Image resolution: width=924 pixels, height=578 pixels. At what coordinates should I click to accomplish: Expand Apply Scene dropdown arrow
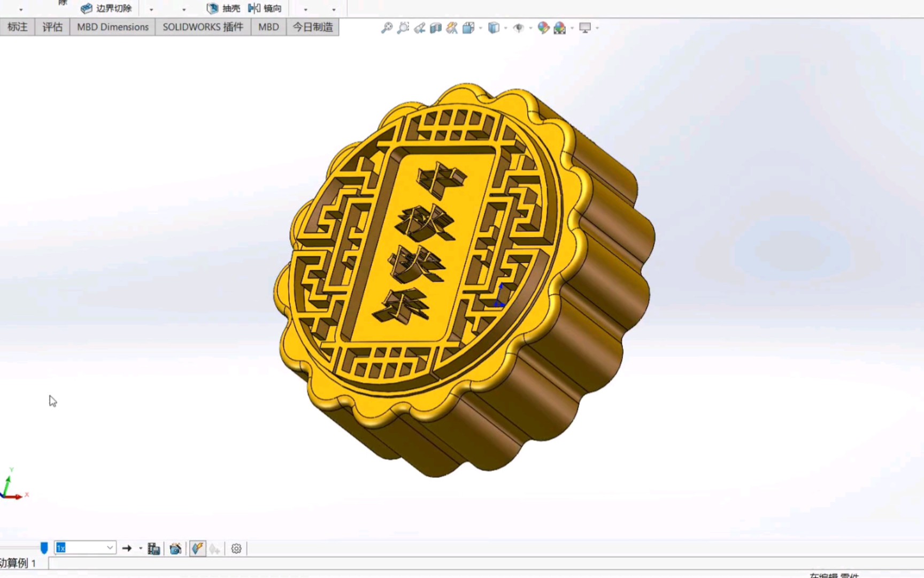(x=572, y=28)
